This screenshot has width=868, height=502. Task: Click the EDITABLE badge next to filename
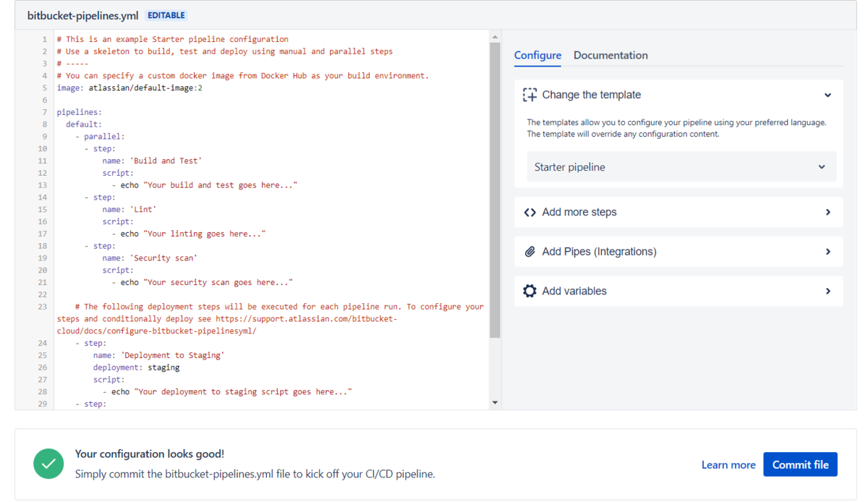[x=166, y=15]
